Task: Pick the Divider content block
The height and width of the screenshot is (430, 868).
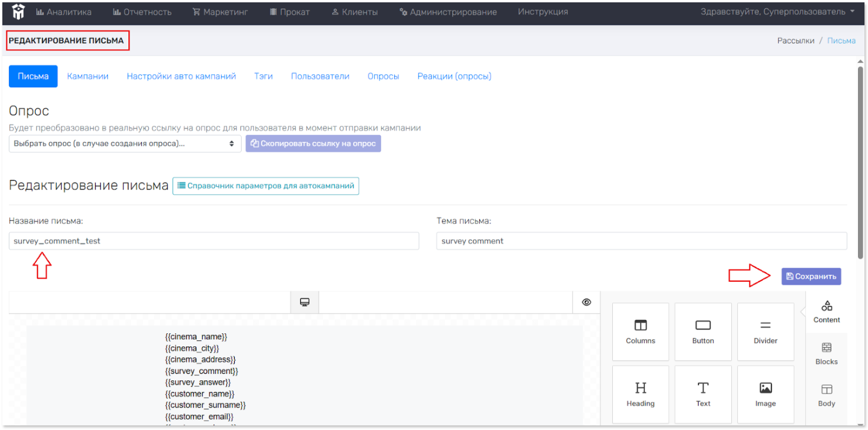Action: coord(765,332)
